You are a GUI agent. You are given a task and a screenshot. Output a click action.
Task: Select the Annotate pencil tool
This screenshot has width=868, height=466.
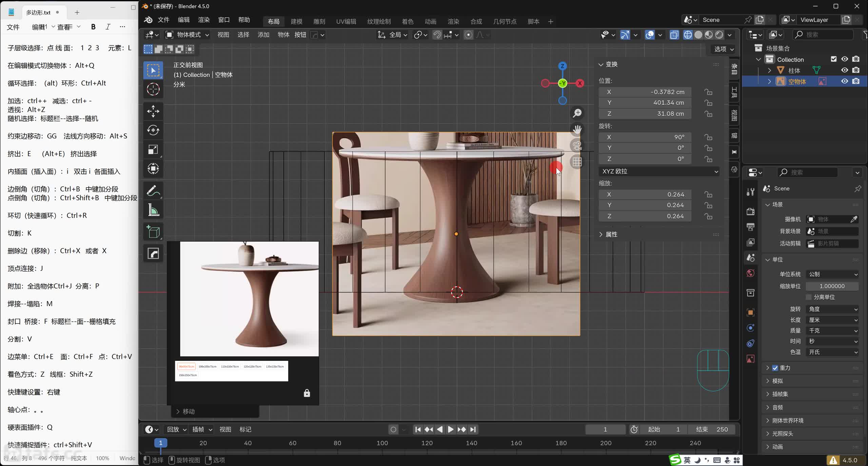153,191
